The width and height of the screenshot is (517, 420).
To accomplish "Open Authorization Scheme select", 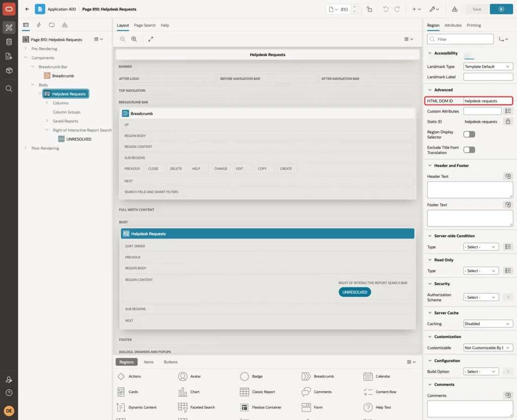I will (481, 297).
